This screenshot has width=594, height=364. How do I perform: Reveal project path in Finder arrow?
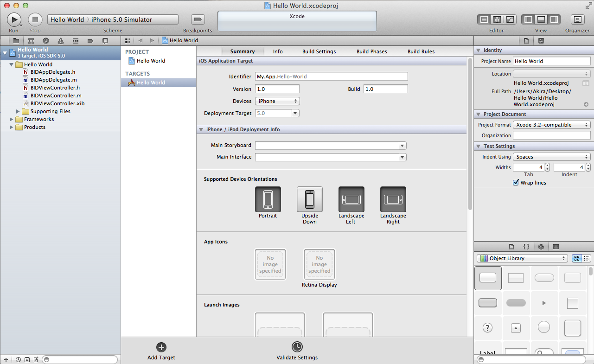click(586, 104)
